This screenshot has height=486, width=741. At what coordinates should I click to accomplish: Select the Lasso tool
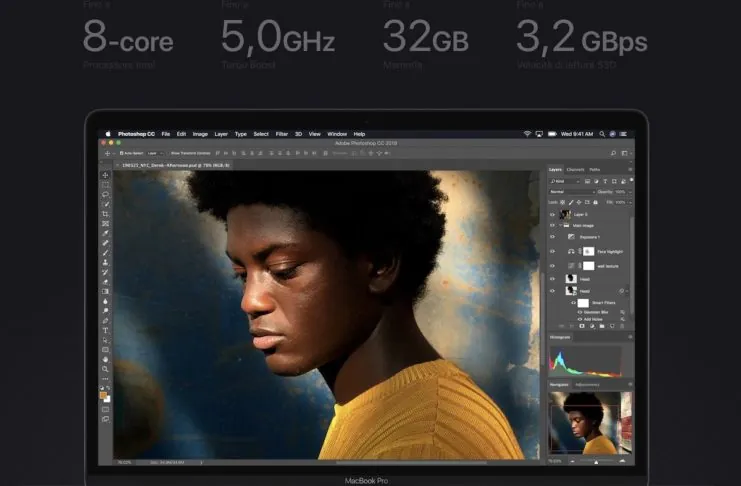click(106, 194)
